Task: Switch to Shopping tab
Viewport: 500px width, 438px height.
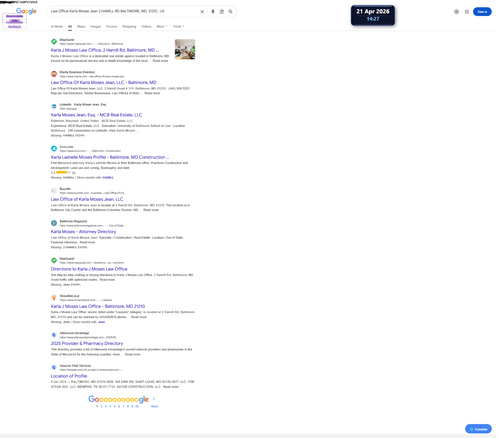Action: pos(129,26)
